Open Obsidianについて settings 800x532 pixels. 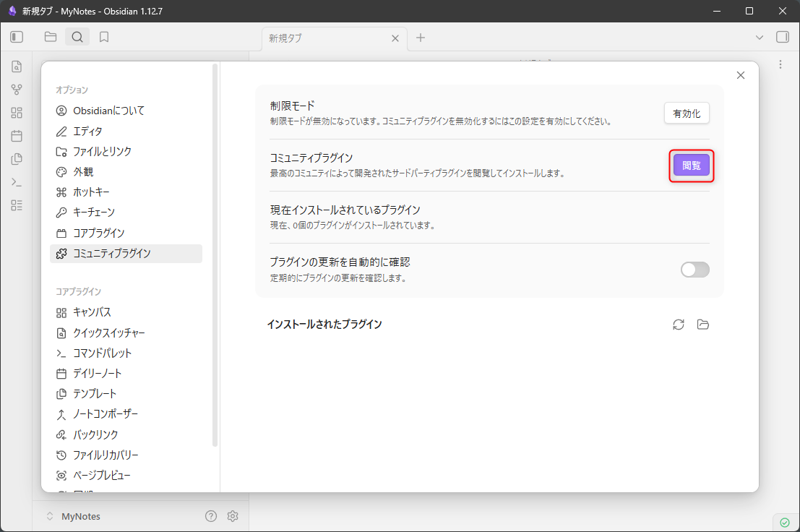(x=126, y=111)
